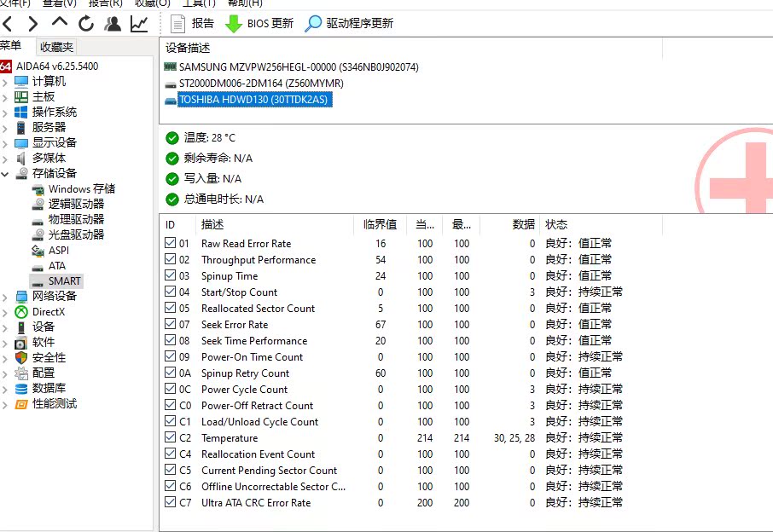773x532 pixels.
Task: Uncheck Spinup Time checkbox
Action: tap(170, 275)
